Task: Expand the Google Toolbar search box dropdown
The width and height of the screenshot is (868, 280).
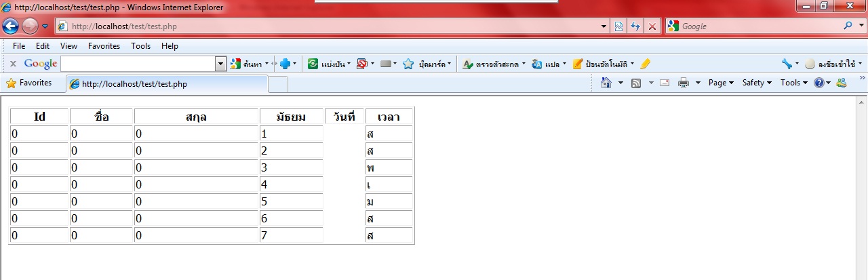Action: coord(220,64)
